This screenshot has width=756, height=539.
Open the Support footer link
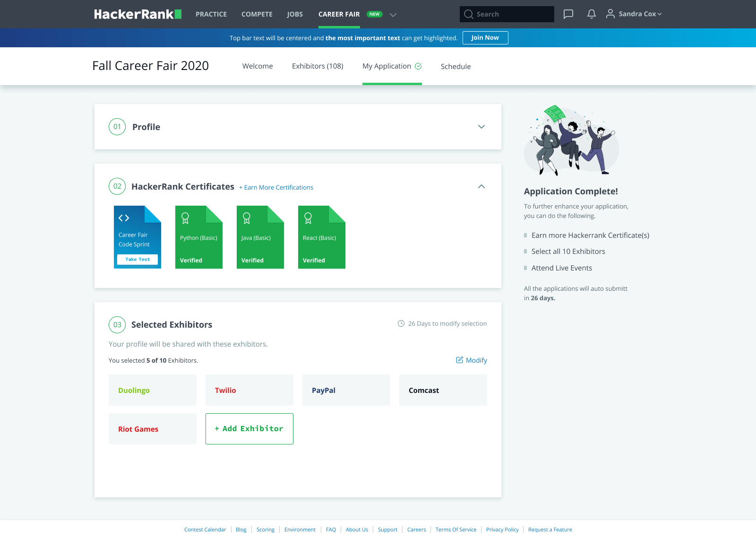387,530
